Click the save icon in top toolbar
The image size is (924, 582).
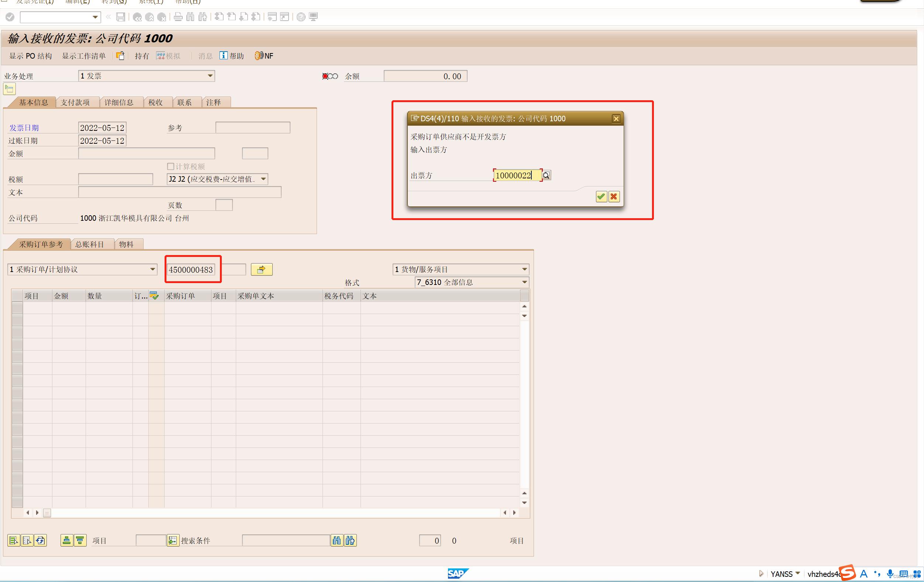point(121,17)
